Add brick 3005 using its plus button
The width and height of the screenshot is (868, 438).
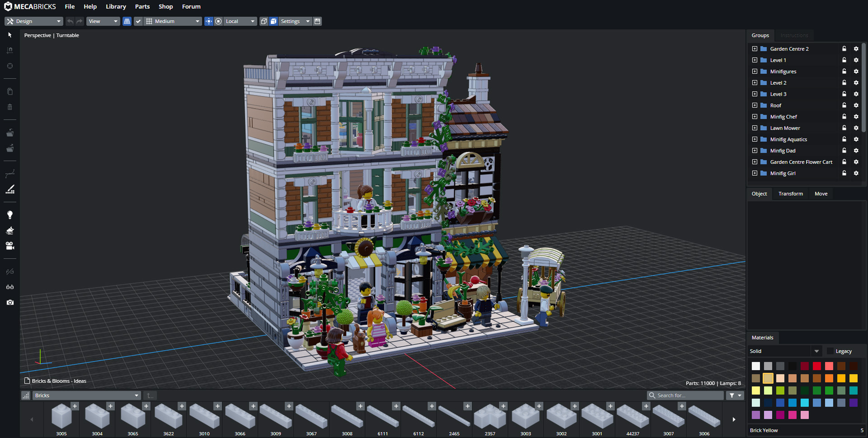tap(75, 406)
